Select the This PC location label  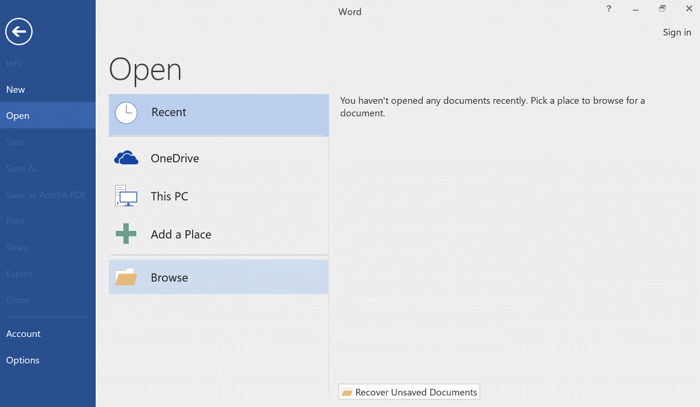click(169, 196)
